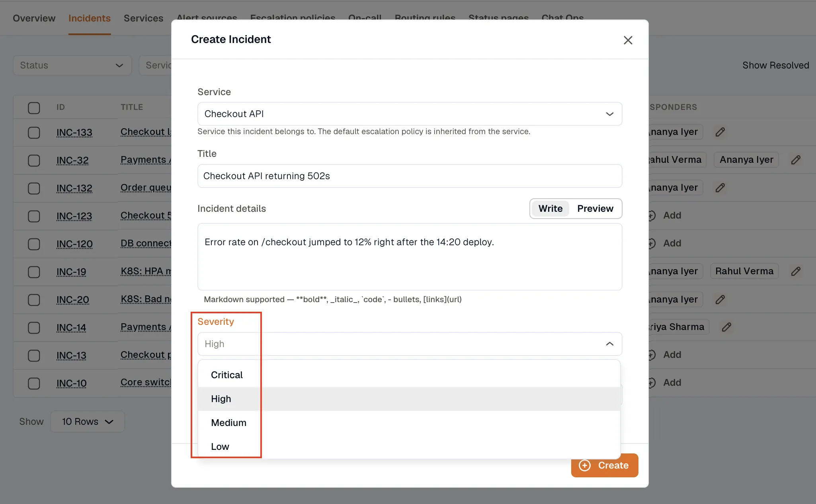Edit responders pencil icon in INC-20 row
Image resolution: width=816 pixels, height=504 pixels.
[x=720, y=299]
